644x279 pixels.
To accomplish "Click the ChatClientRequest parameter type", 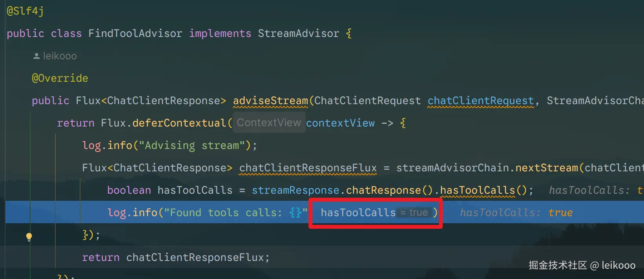I will click(x=367, y=101).
